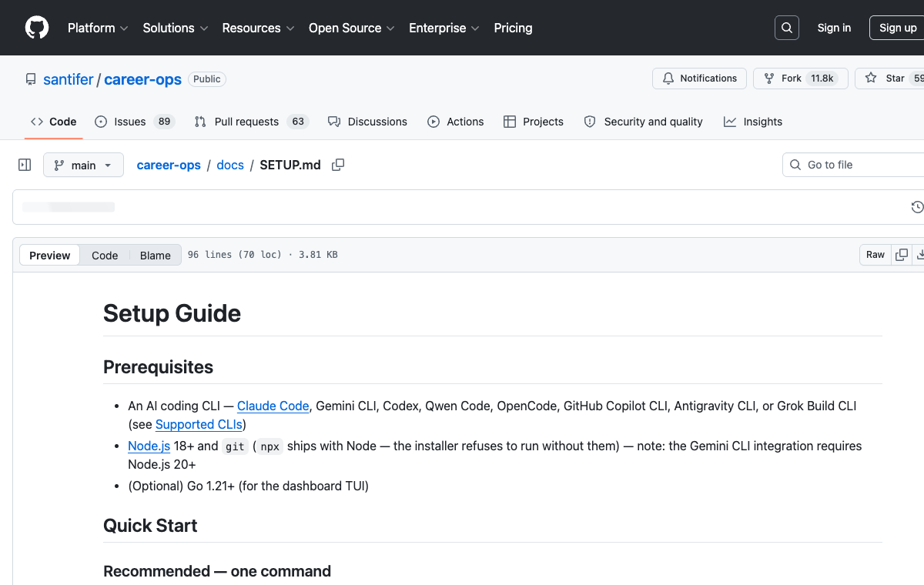The image size is (924, 585).
Task: Switch to the Code tab
Action: tap(54, 122)
